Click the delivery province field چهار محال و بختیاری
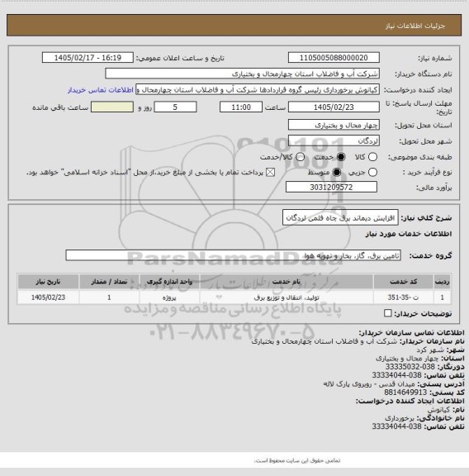The width and height of the screenshot is (469, 476). 334,125
